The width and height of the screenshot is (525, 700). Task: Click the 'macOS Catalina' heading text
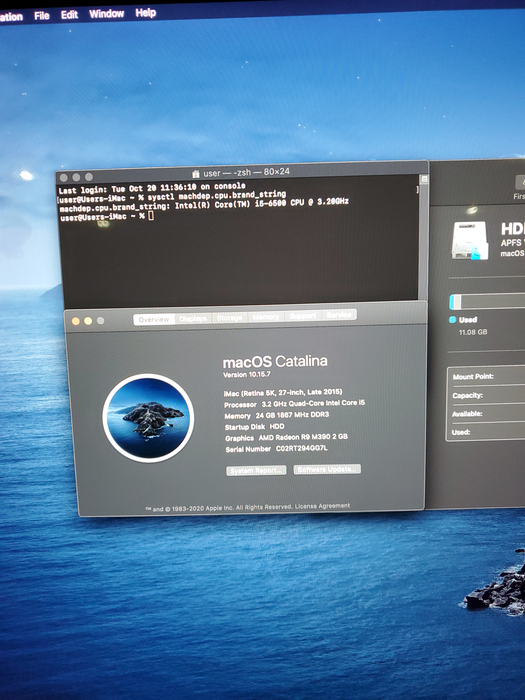275,361
